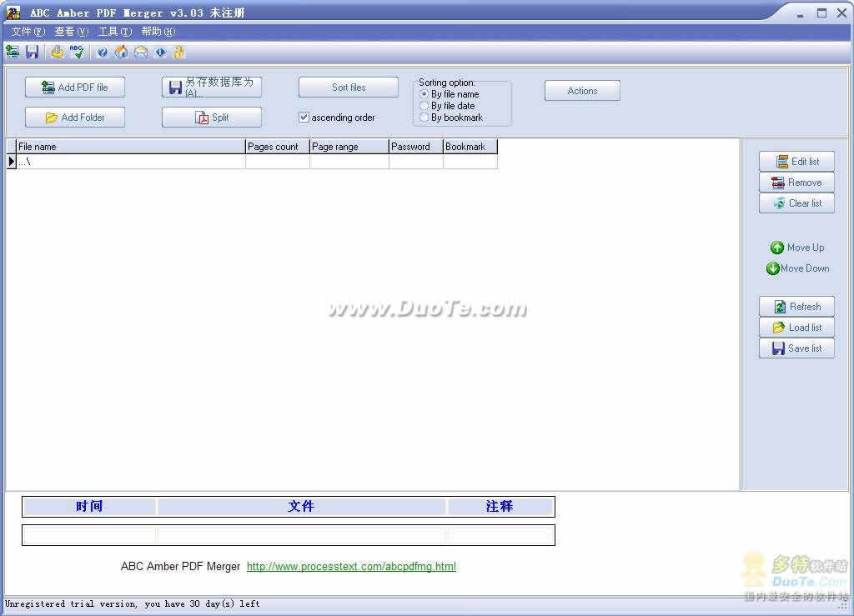Select the By file date sorting option
The height and width of the screenshot is (616, 854).
[x=424, y=106]
